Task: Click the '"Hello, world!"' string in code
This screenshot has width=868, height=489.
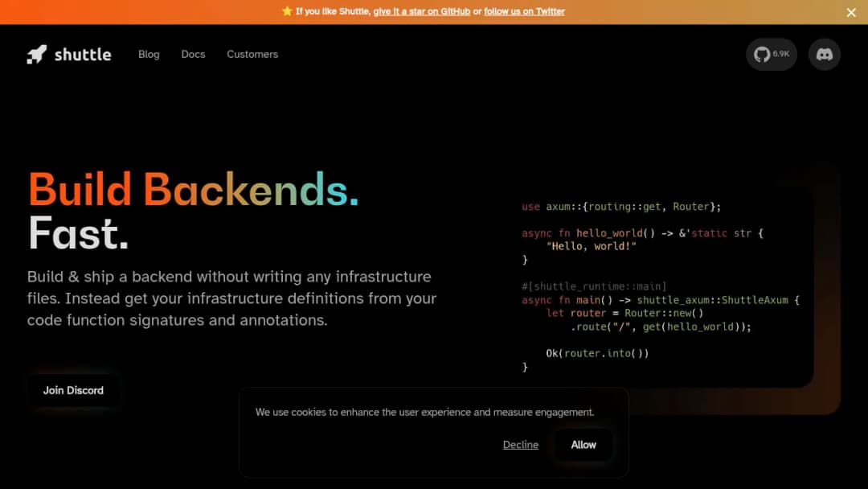Action: click(x=592, y=246)
